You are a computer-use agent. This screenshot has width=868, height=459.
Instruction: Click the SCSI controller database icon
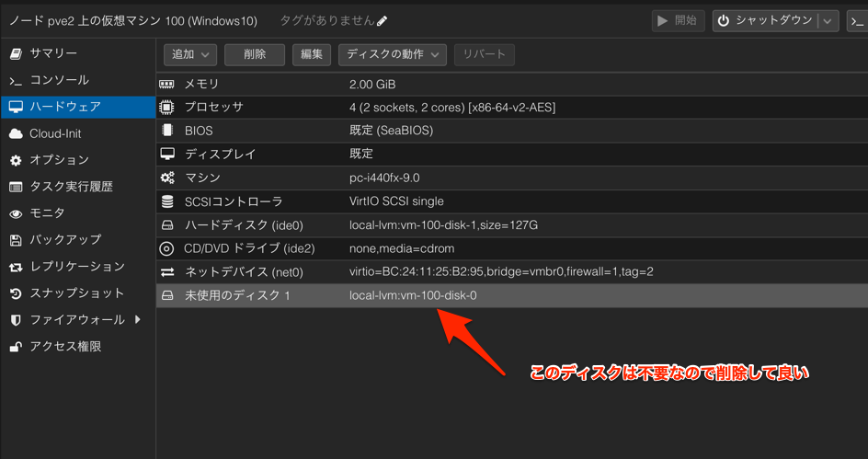(x=166, y=201)
